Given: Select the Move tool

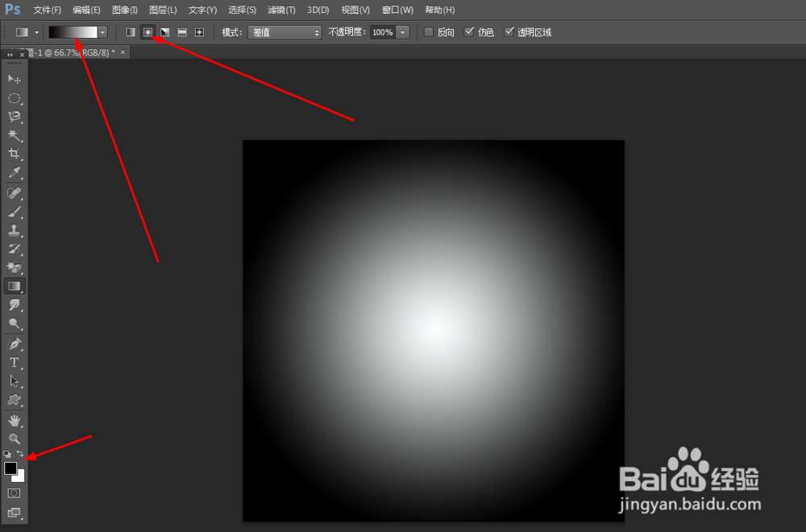Looking at the screenshot, I should coord(14,79).
